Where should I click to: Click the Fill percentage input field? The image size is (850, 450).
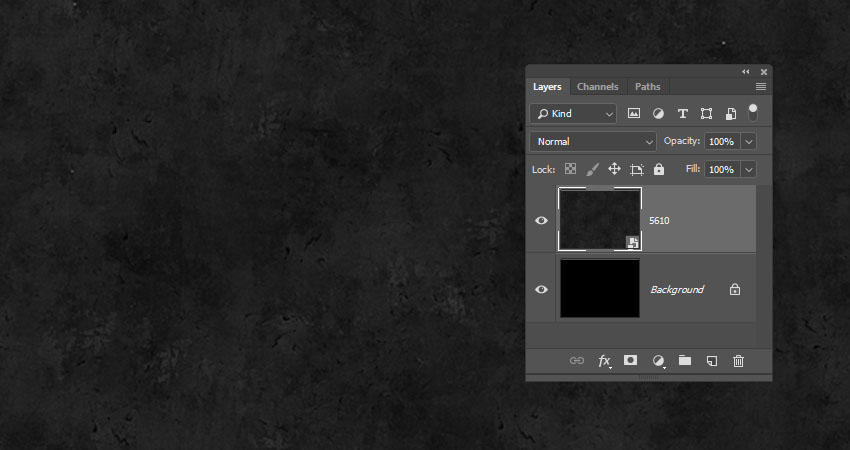(x=720, y=170)
